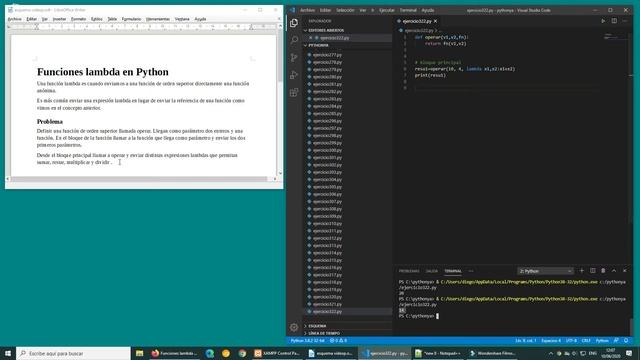Open Run and Debug view in VS Code

294,75
